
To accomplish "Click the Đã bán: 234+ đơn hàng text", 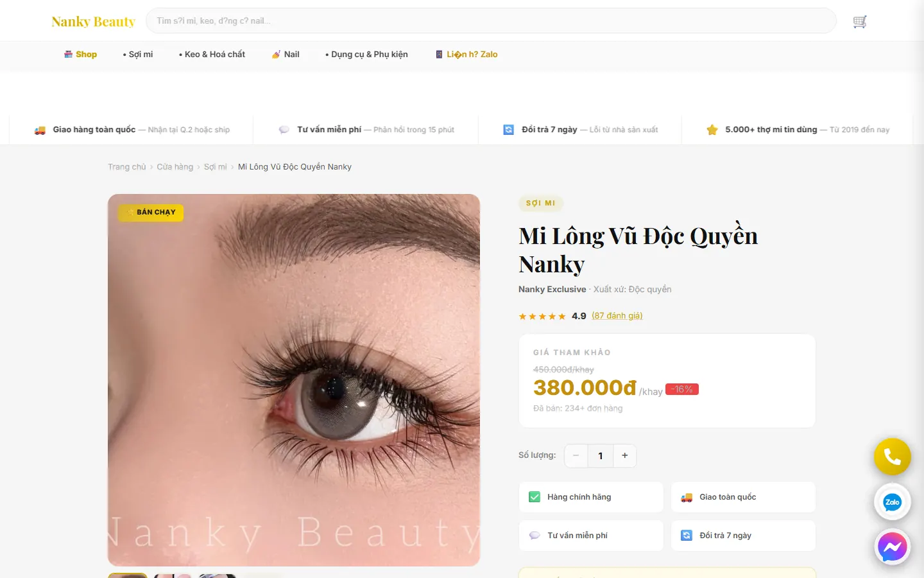I will coord(577,408).
